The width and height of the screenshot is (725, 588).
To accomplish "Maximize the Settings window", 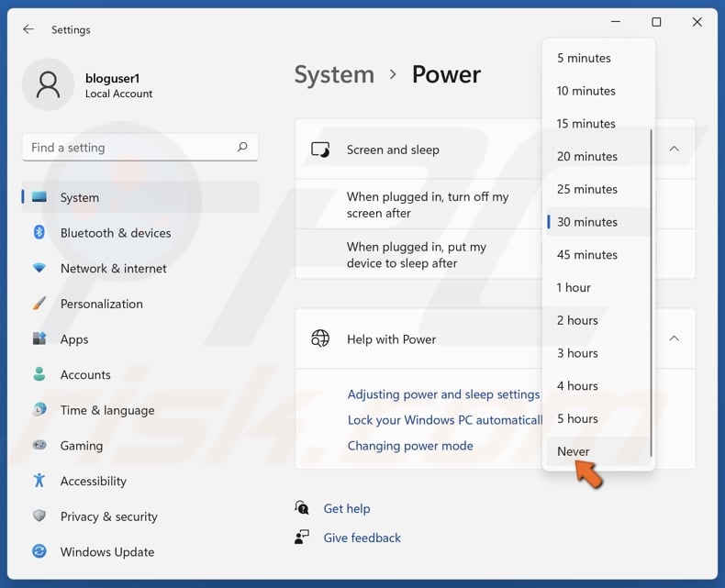I will pyautogui.click(x=656, y=22).
